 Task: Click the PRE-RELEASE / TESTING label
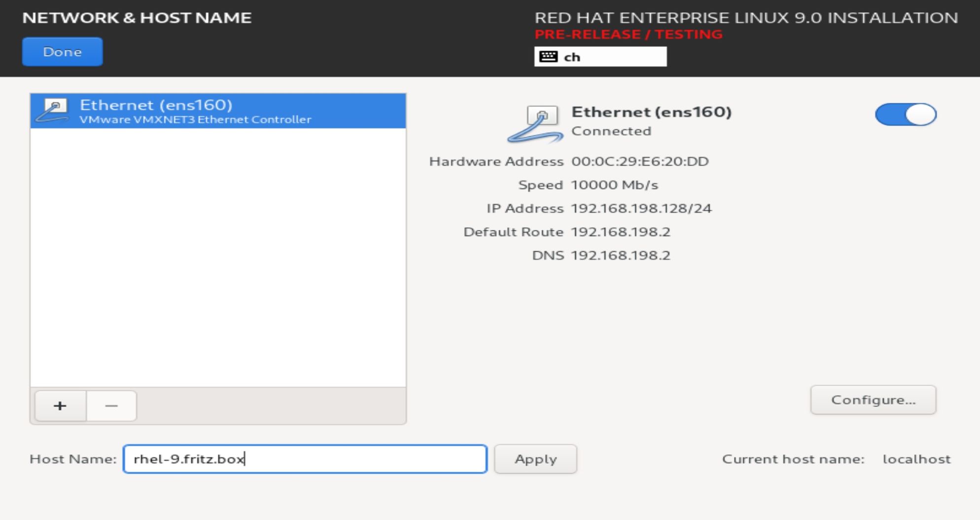click(629, 35)
